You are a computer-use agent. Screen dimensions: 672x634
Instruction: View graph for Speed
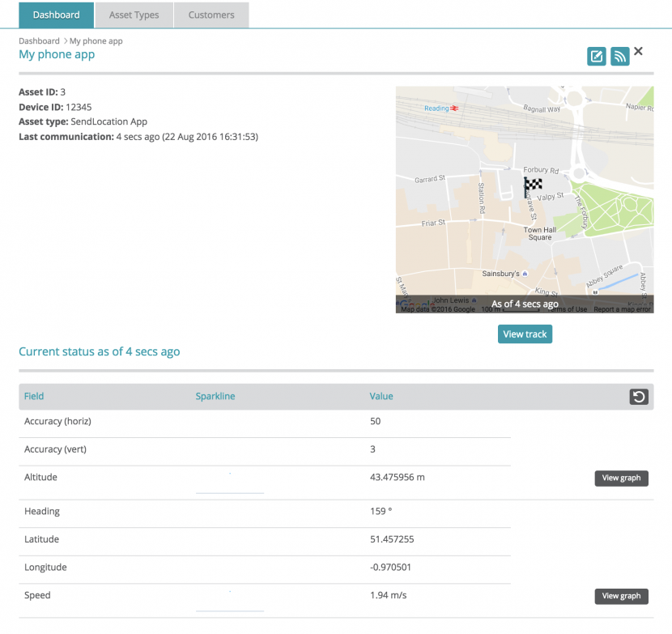click(621, 596)
